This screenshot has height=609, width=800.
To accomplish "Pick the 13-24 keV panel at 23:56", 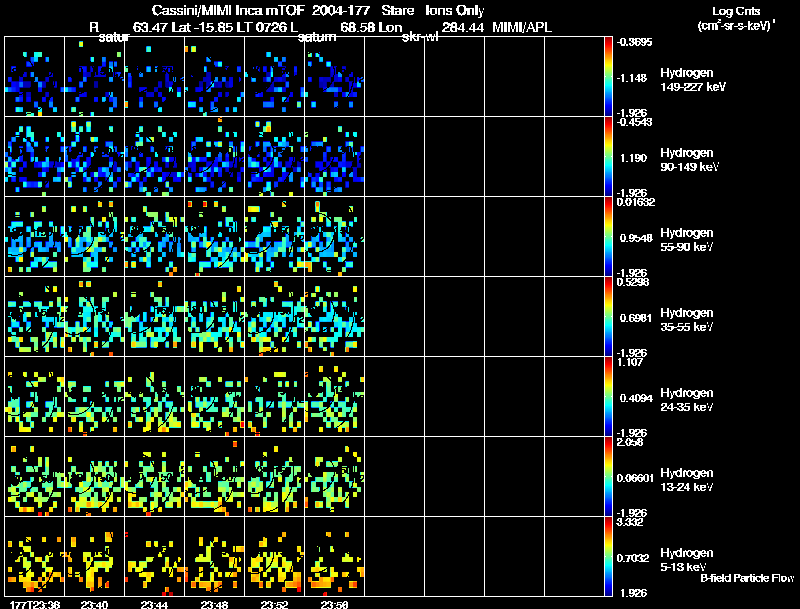I will click(335, 477).
